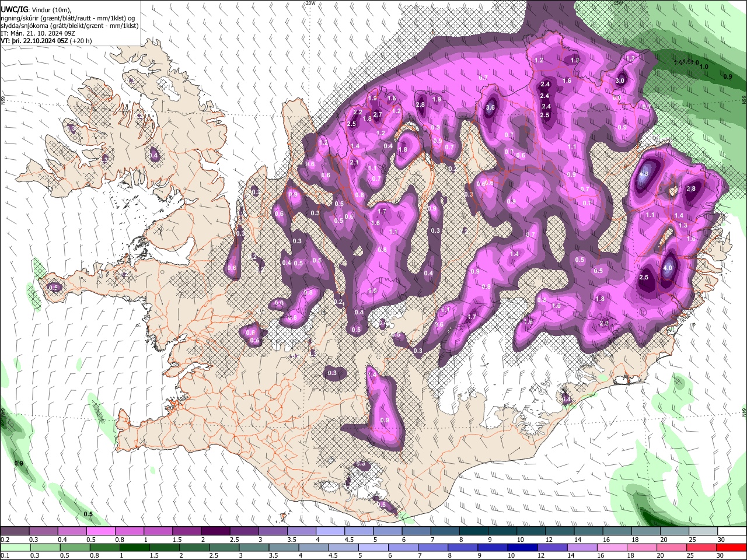This screenshot has height=560, width=747.
Task: Pick the dark green rain swatch between 1 and 1.5
Action: [x=135, y=547]
